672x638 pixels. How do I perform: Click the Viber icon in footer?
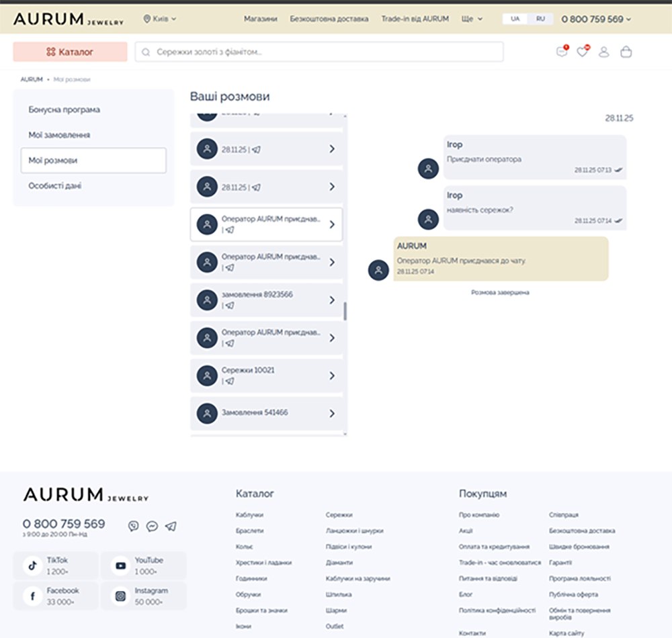coord(133,527)
